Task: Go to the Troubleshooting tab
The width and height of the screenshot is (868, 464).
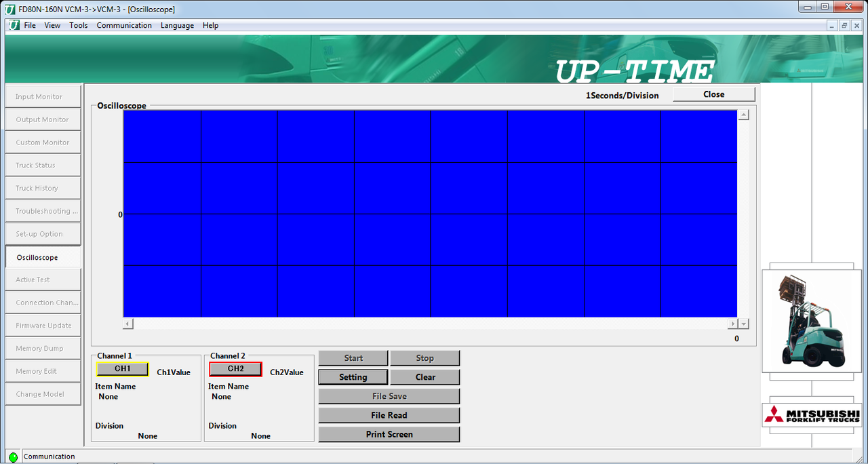Action: click(x=43, y=211)
